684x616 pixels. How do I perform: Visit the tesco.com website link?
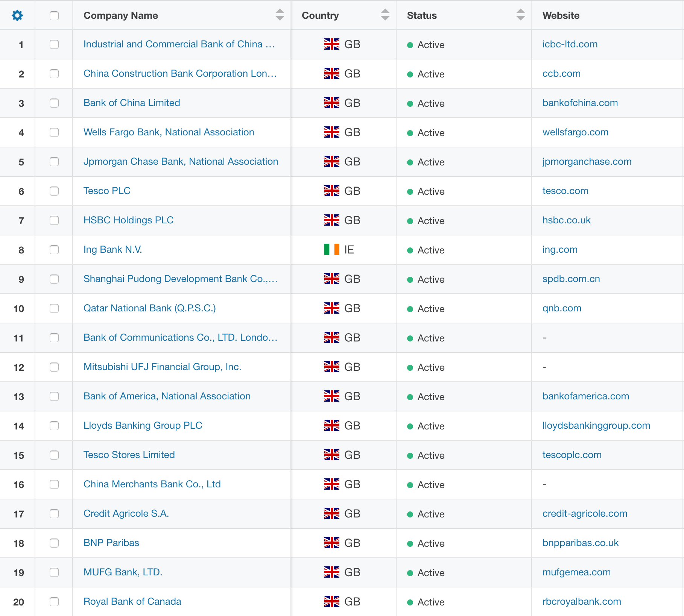pyautogui.click(x=565, y=191)
